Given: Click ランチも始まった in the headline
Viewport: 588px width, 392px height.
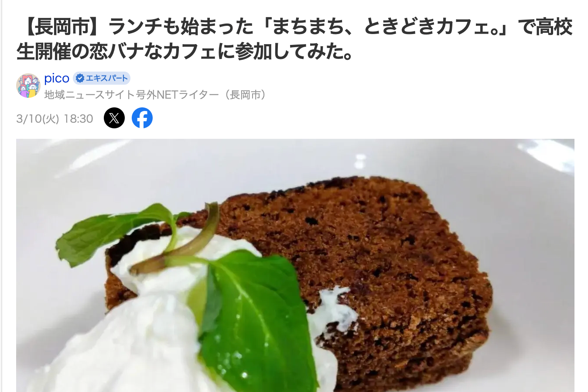Looking at the screenshot, I should coord(181,27).
